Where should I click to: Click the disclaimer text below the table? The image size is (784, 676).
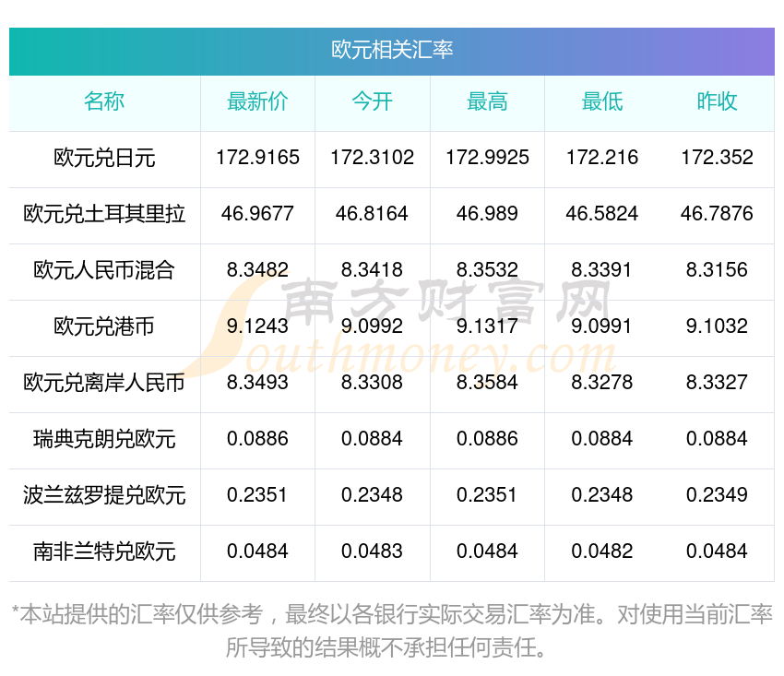(x=392, y=631)
